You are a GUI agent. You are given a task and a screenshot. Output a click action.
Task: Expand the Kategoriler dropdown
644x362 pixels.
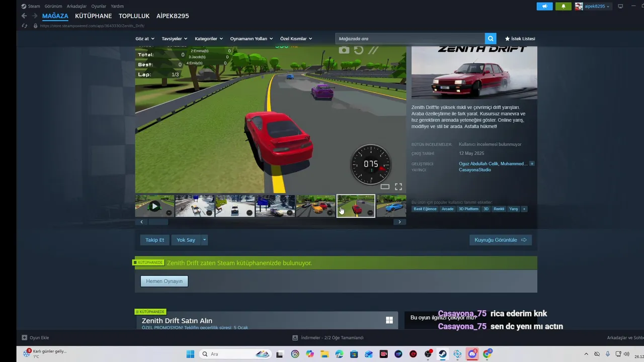(209, 39)
